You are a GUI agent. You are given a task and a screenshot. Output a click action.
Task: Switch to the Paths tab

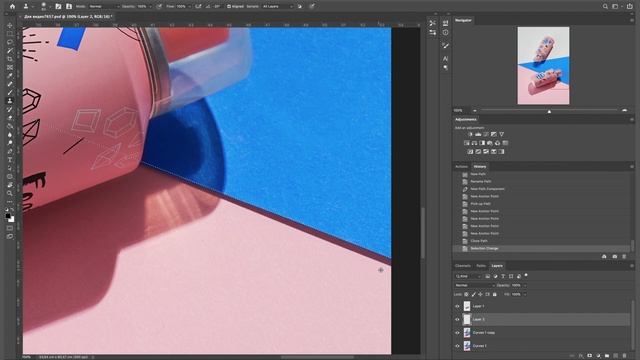(x=481, y=266)
